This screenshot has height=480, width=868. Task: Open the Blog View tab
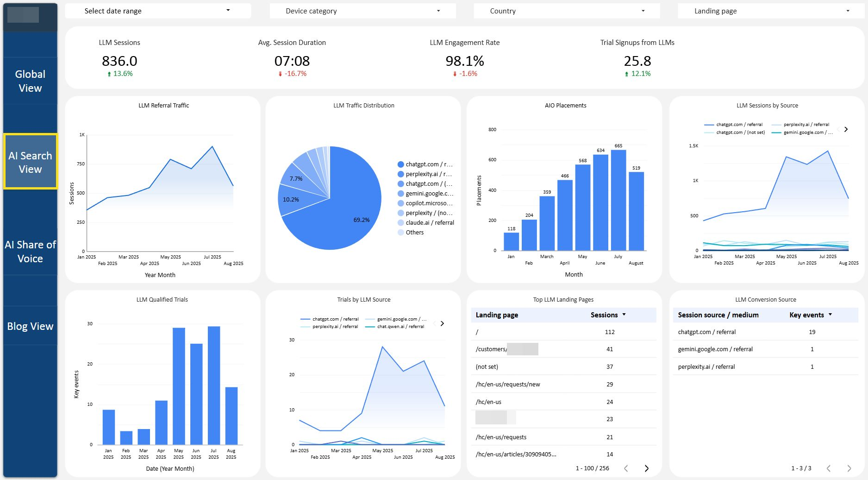tap(30, 326)
